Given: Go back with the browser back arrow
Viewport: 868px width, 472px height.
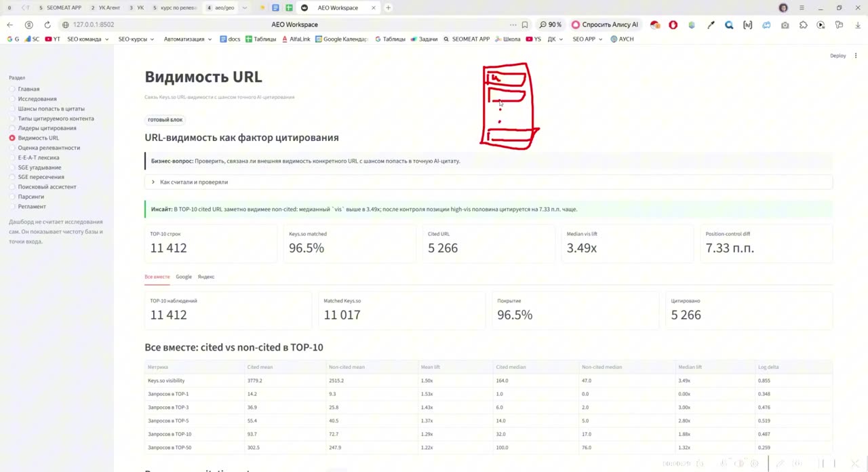Looking at the screenshot, I should click(9, 24).
